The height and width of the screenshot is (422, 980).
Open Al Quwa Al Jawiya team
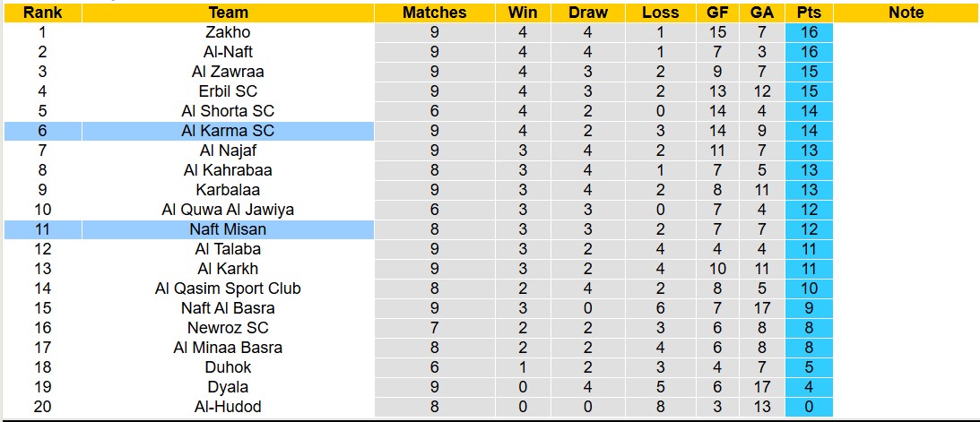click(228, 210)
